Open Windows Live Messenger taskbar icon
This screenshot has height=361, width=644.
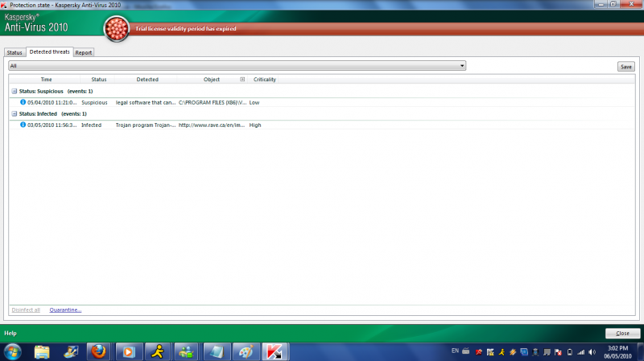coord(187,352)
